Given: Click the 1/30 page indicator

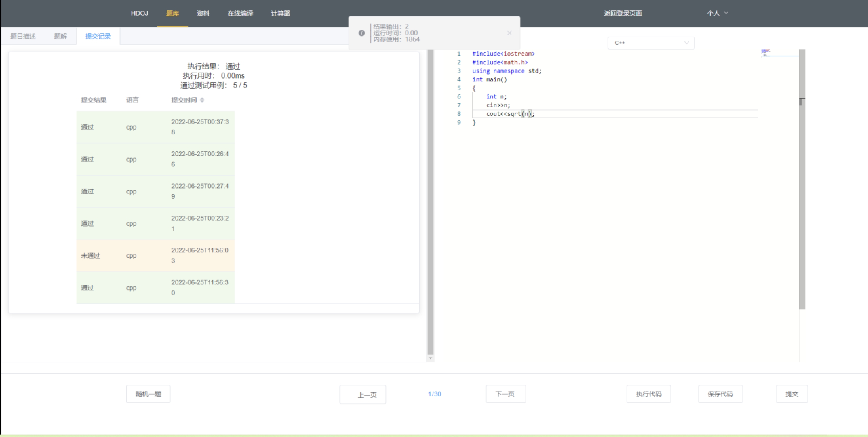Looking at the screenshot, I should [434, 394].
